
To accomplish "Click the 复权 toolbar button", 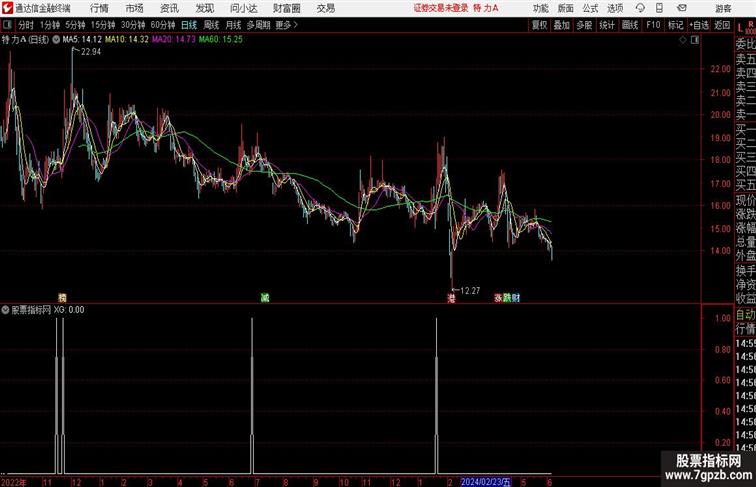I will (540, 25).
